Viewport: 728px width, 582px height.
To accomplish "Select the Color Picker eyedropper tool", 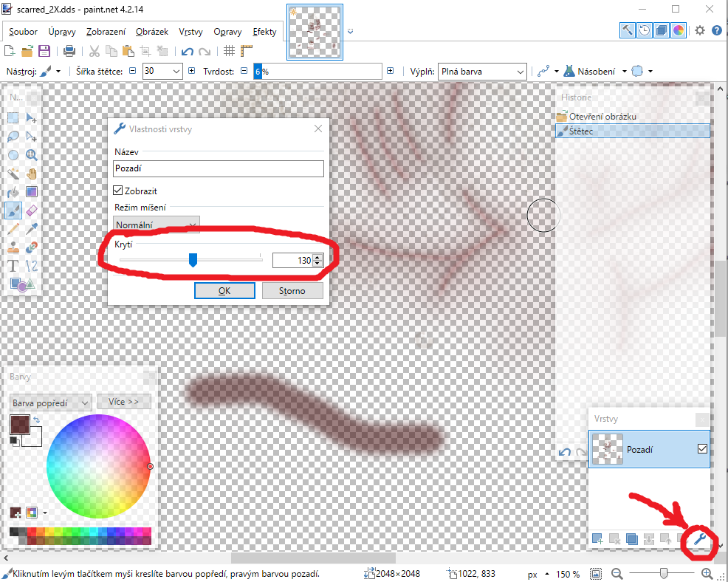I will (x=31, y=229).
